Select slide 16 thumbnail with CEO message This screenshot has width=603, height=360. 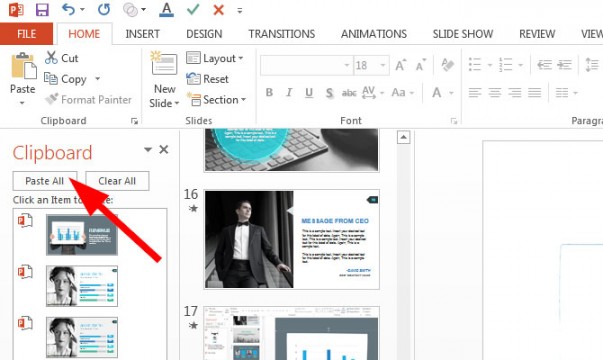coord(292,239)
